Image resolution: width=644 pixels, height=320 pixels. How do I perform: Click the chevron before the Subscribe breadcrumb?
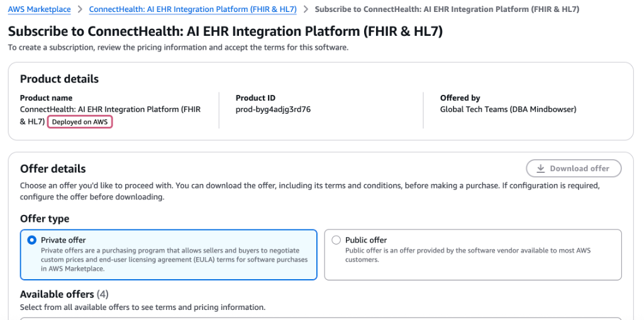(306, 9)
